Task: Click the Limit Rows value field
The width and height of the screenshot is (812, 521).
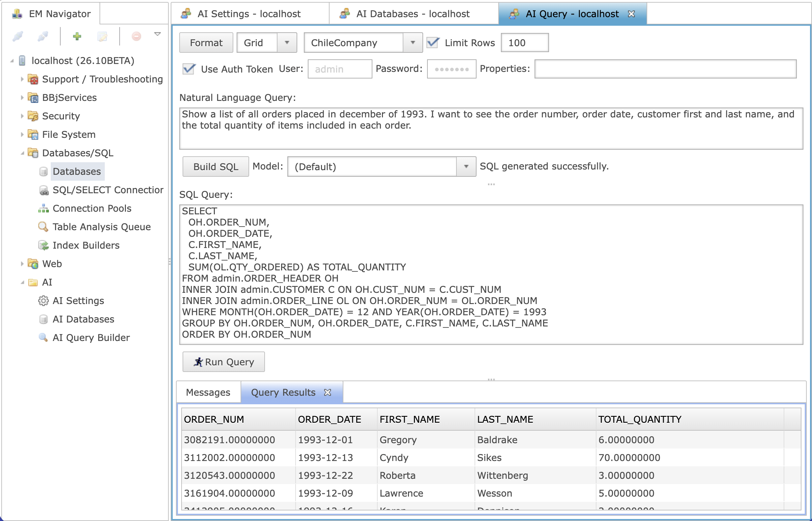Action: click(525, 43)
